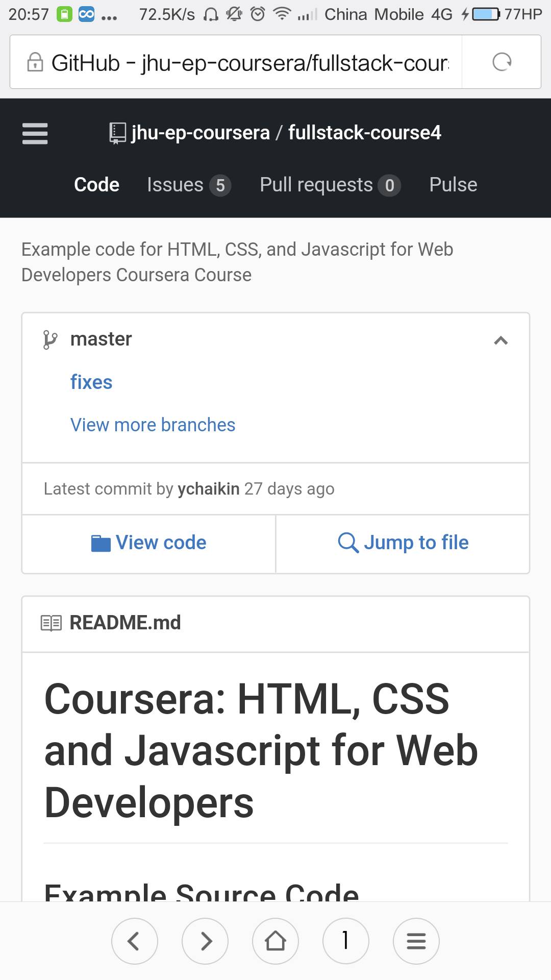The width and height of the screenshot is (551, 980).
Task: Switch to the Issues tab
Action: click(x=189, y=185)
